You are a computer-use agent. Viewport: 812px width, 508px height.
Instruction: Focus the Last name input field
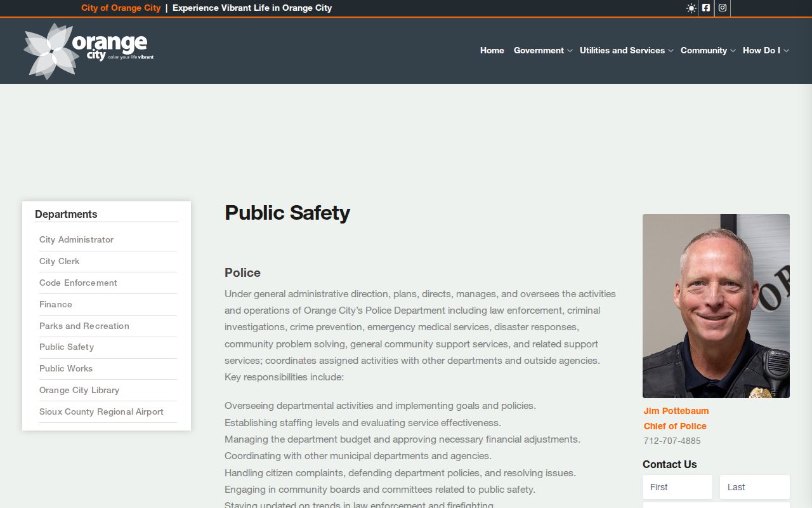coord(755,487)
